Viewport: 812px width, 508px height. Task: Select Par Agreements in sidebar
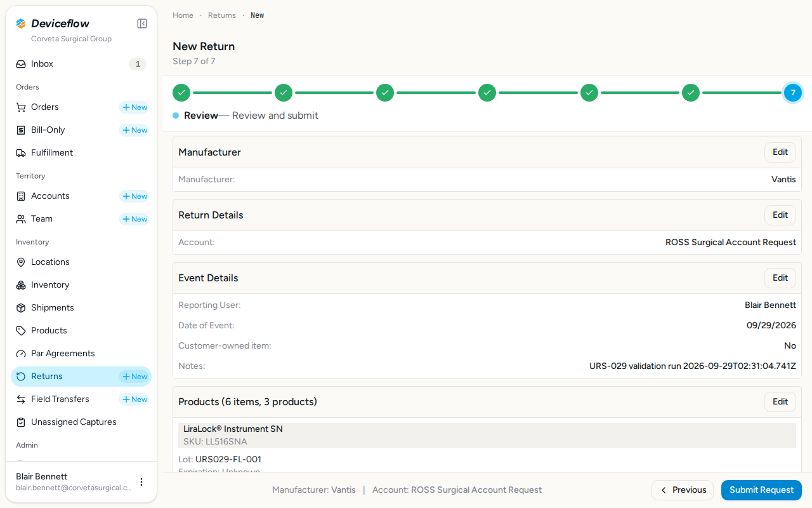(x=81, y=354)
